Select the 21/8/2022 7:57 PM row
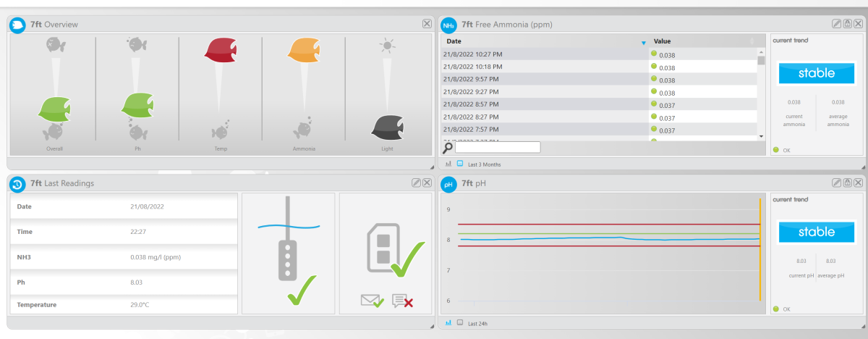868x339 pixels. (x=599, y=130)
